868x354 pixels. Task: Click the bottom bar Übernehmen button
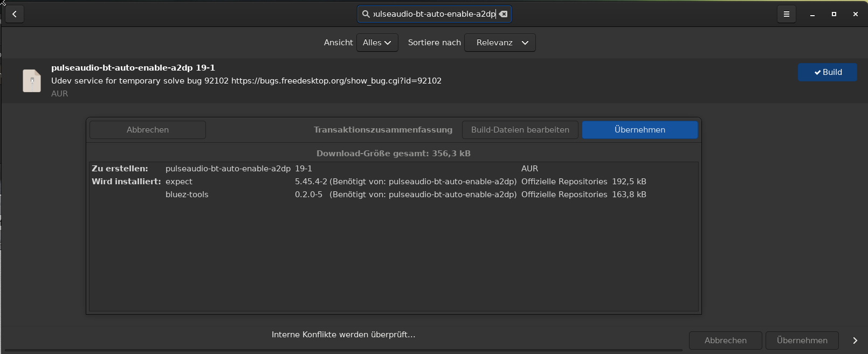pyautogui.click(x=802, y=341)
